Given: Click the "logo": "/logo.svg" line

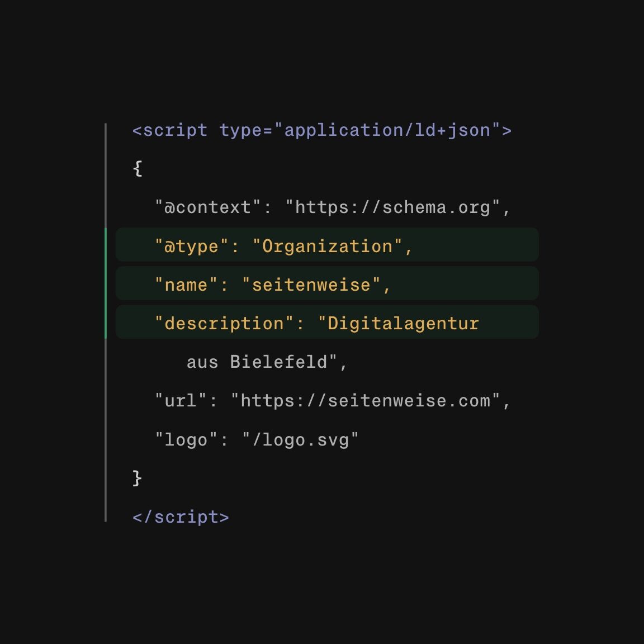Looking at the screenshot, I should pos(257,440).
